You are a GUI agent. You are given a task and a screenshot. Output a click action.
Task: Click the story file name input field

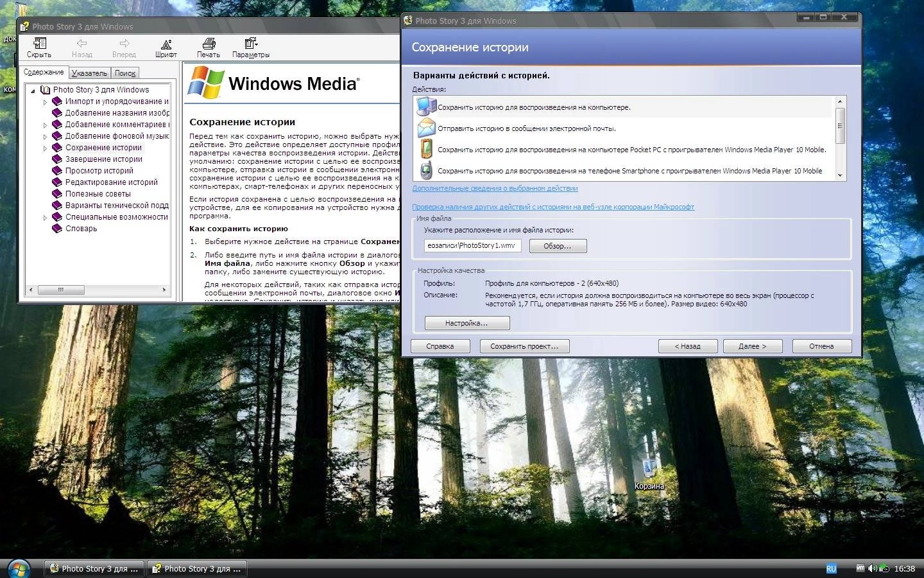click(x=472, y=246)
